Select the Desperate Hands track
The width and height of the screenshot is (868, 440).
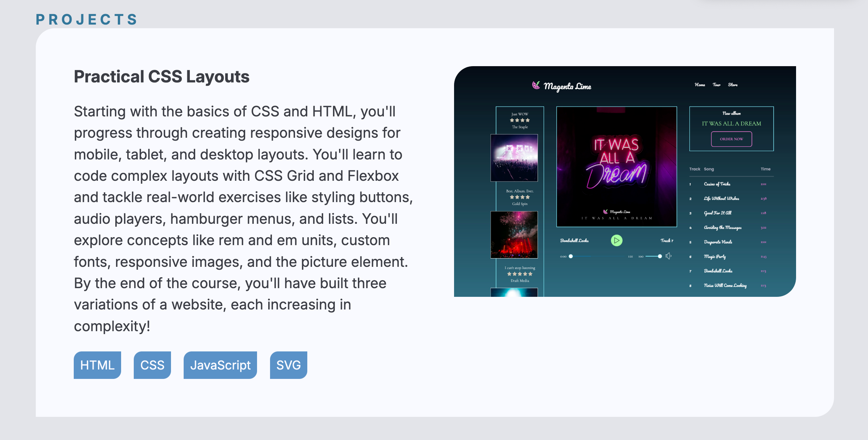click(718, 242)
